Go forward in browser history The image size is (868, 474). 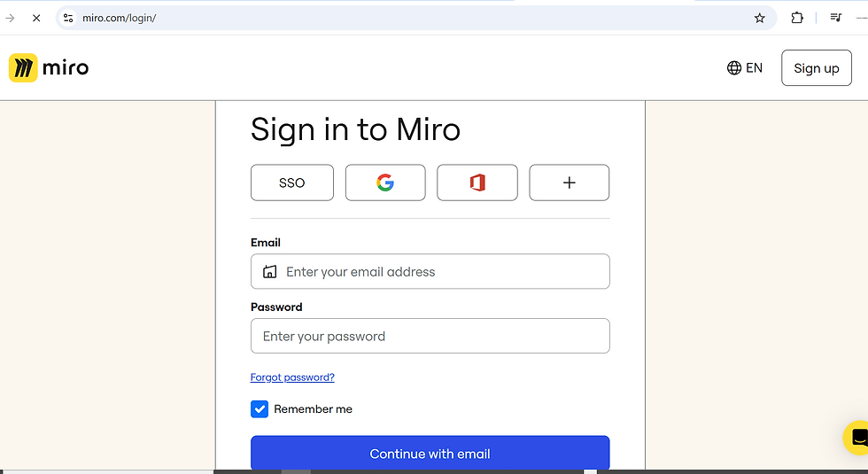click(x=10, y=18)
